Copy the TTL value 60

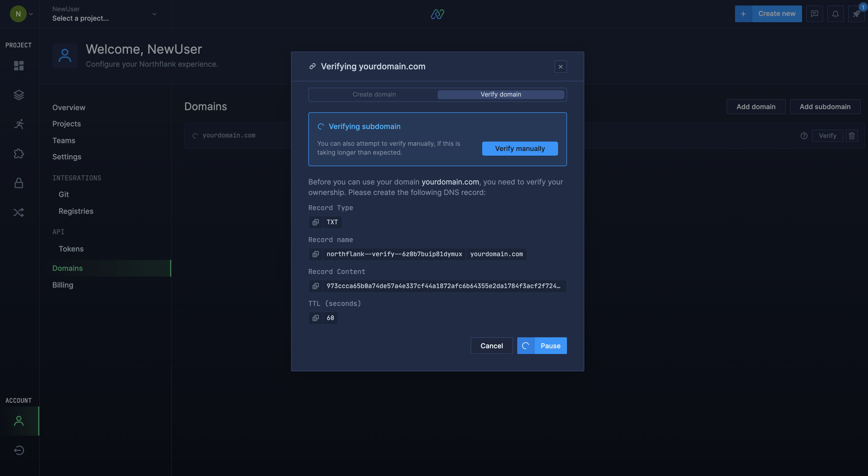click(x=315, y=318)
